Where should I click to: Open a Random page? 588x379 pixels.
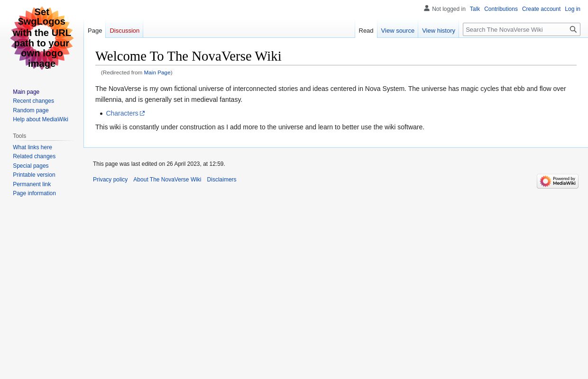coord(30,110)
